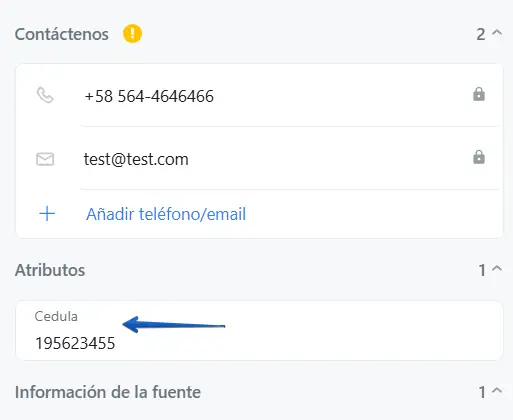Select the email address test@test.com
The width and height of the screenshot is (513, 420).
point(136,159)
